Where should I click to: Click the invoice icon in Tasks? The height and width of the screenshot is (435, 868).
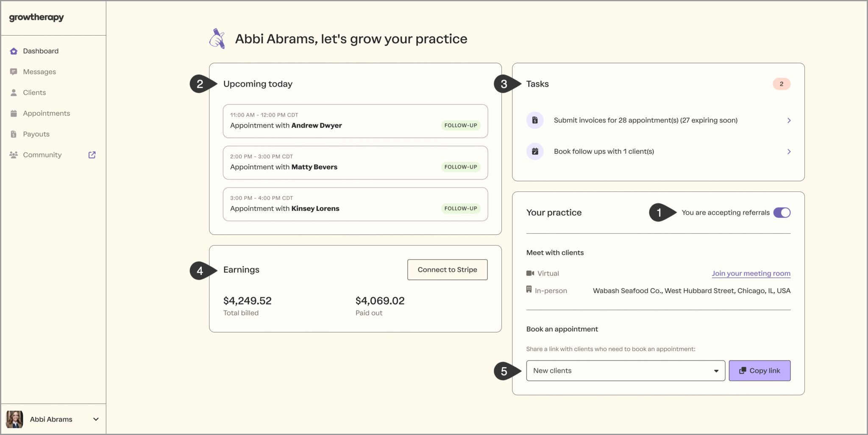[535, 120]
